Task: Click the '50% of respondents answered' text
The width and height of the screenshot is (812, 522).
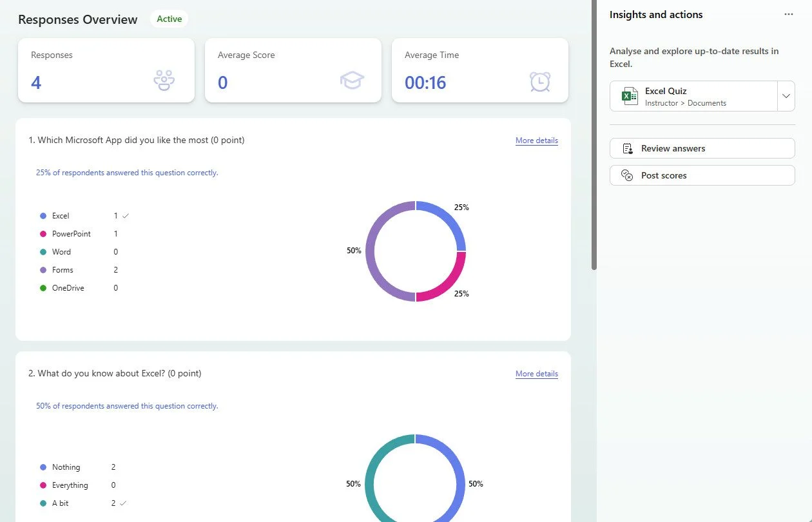Action: tap(127, 406)
